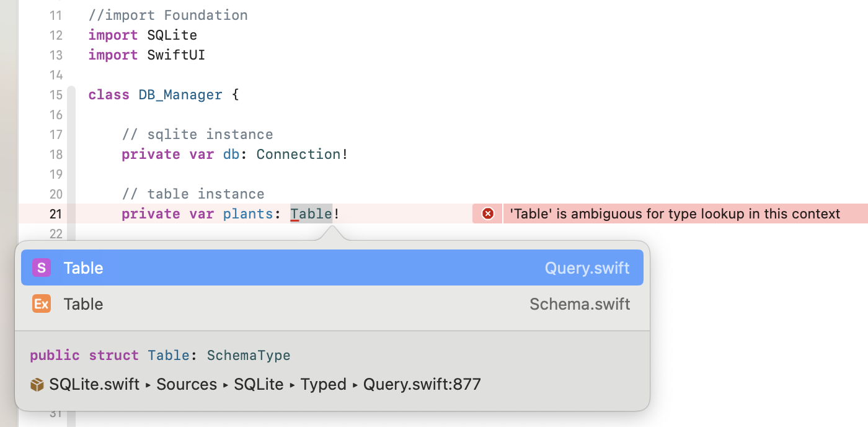Image resolution: width=868 pixels, height=427 pixels.
Task: Click the '// sqlite instance' comment
Action: pos(197,134)
